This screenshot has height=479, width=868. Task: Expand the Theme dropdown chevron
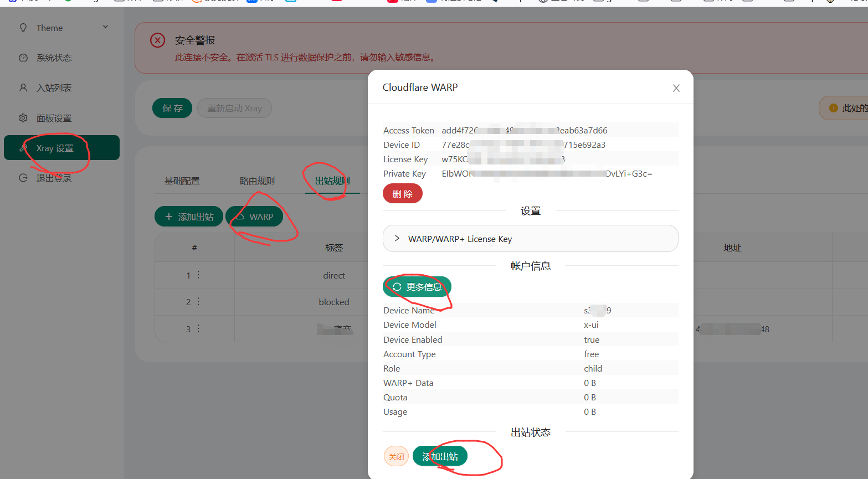coord(105,27)
